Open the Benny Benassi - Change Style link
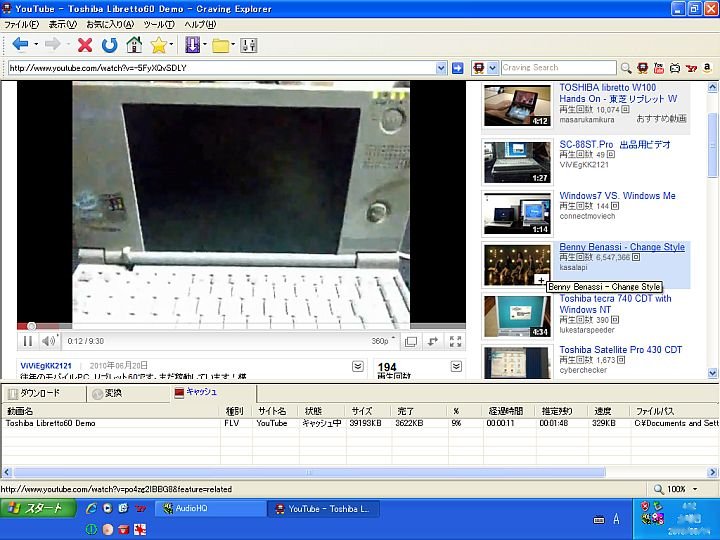 click(x=622, y=247)
